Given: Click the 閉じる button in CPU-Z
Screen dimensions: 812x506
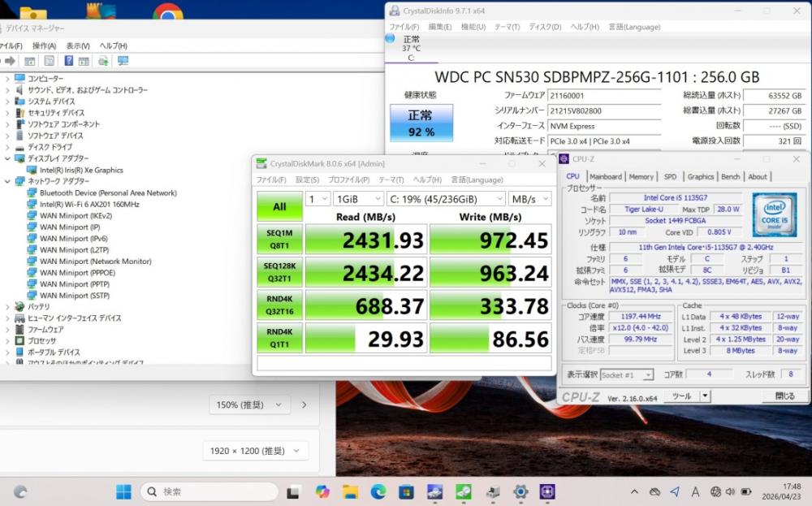Looking at the screenshot, I should pos(785,396).
